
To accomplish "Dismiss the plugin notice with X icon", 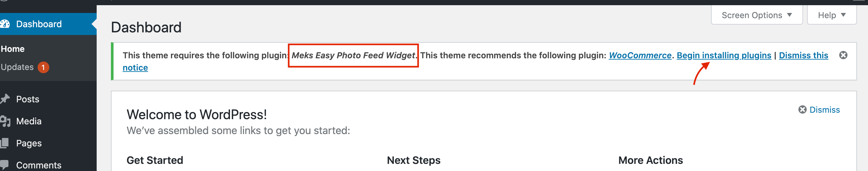I will 843,55.
